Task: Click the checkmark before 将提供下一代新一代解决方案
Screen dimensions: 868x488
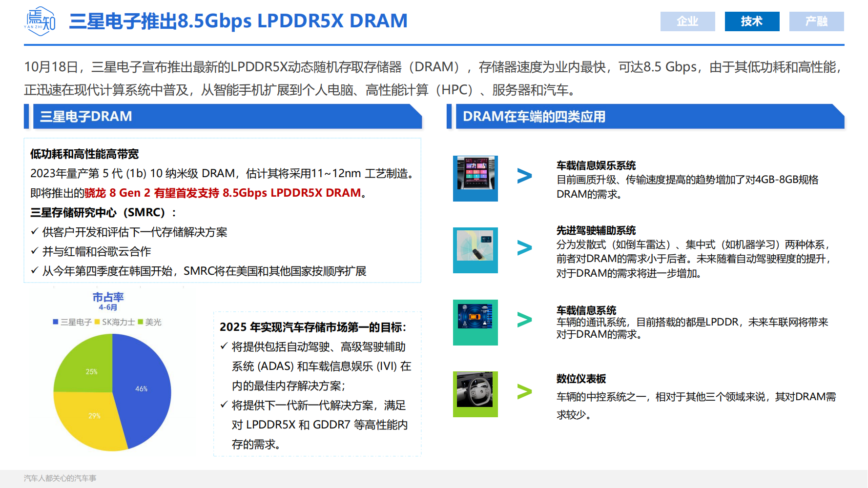Action: [224, 405]
